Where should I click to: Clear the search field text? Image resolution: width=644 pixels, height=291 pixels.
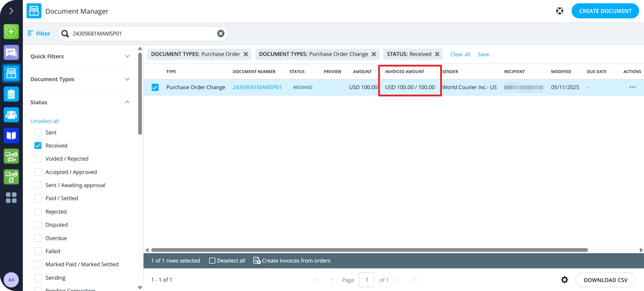221,33
